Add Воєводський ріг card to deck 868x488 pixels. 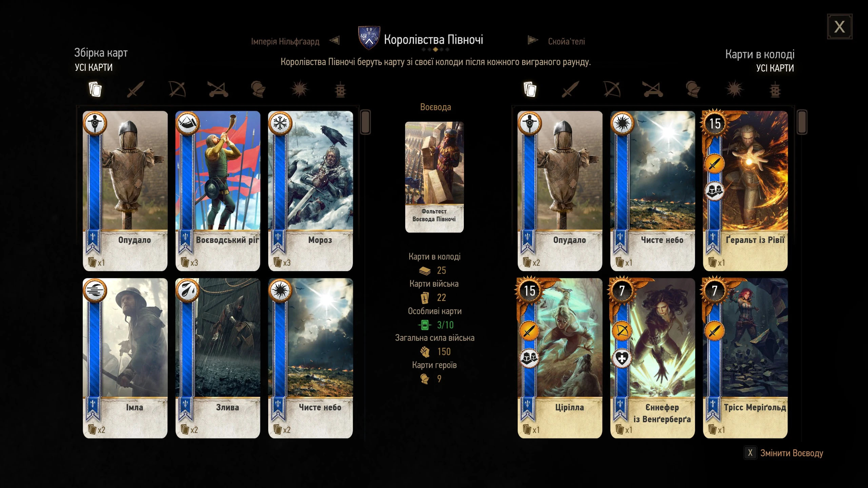(218, 191)
